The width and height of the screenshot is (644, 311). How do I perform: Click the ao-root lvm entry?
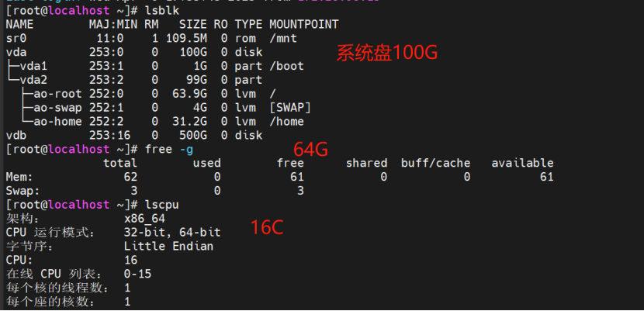(x=57, y=94)
